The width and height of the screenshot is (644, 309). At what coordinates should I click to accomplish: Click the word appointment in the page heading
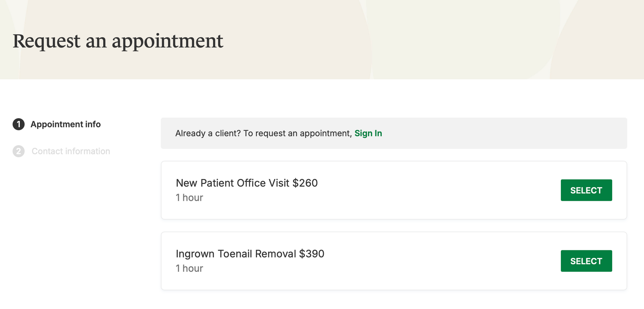167,41
